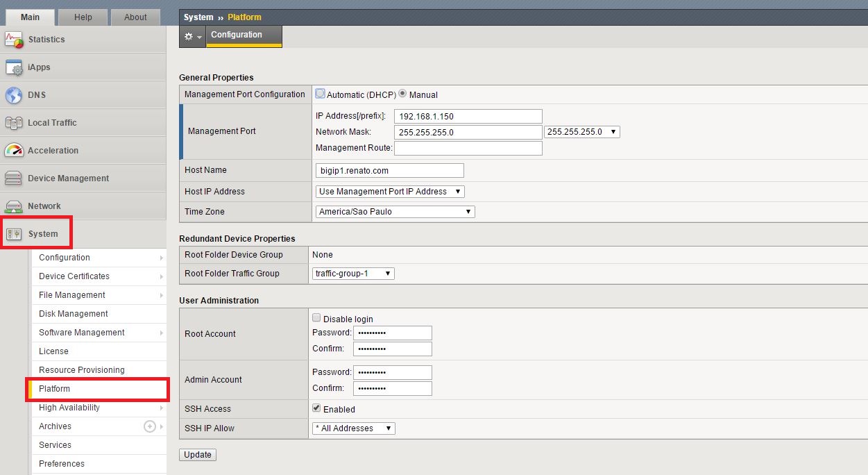
Task: Click the Host Name input field
Action: click(389, 170)
